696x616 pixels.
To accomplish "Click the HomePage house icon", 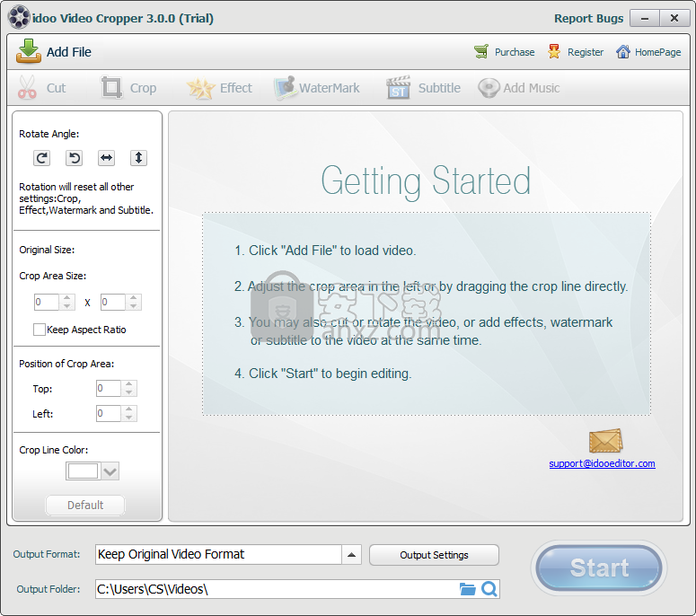I will 622,51.
